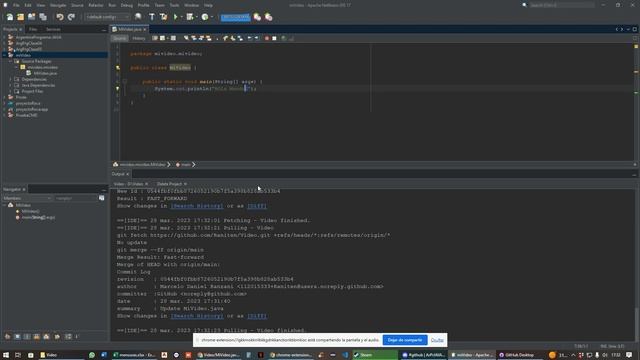The width and height of the screenshot is (640, 360).
Task: Click the Navigator filter options icon
Action: click(x=102, y=198)
